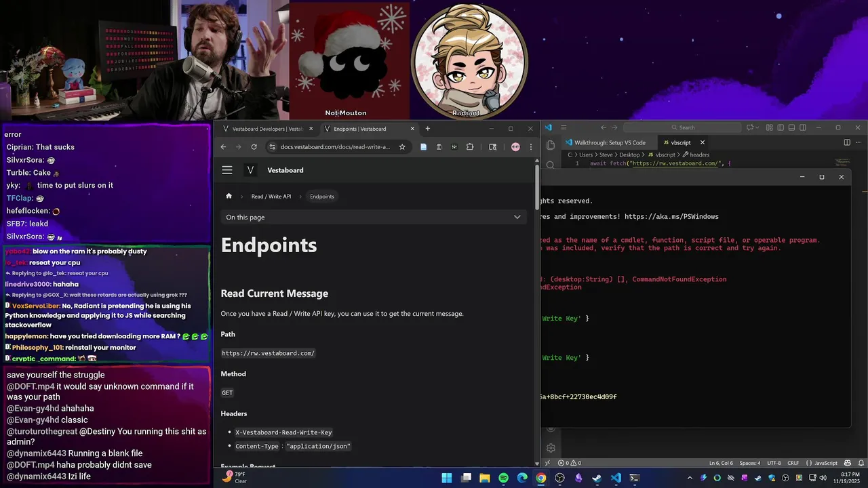
Task: Open Chrome extensions puzzle icon
Action: [x=470, y=146]
